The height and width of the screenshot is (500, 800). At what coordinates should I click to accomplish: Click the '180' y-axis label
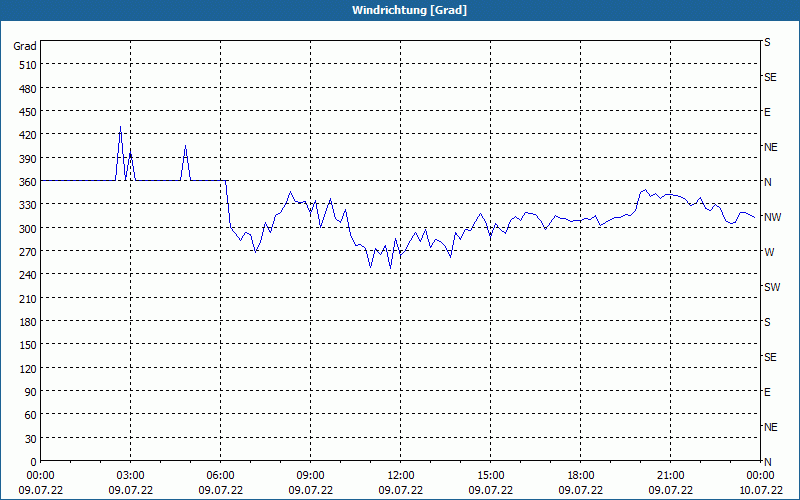(x=28, y=322)
